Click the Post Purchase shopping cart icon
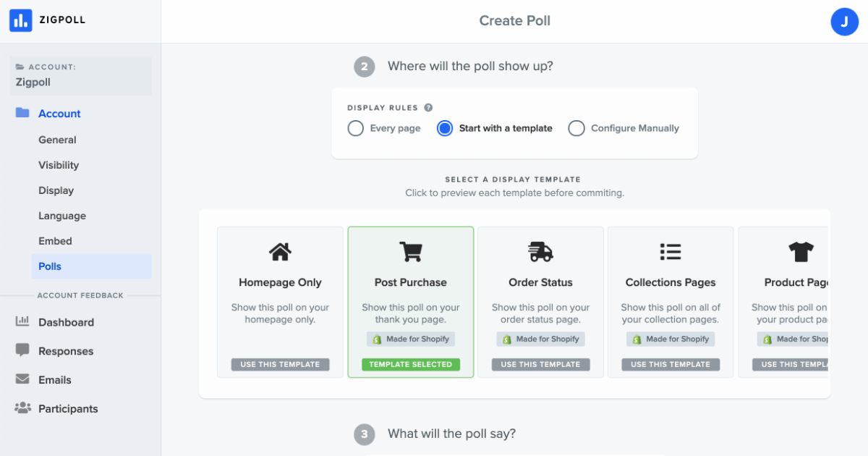Viewport: 868px width, 456px height. [x=410, y=252]
